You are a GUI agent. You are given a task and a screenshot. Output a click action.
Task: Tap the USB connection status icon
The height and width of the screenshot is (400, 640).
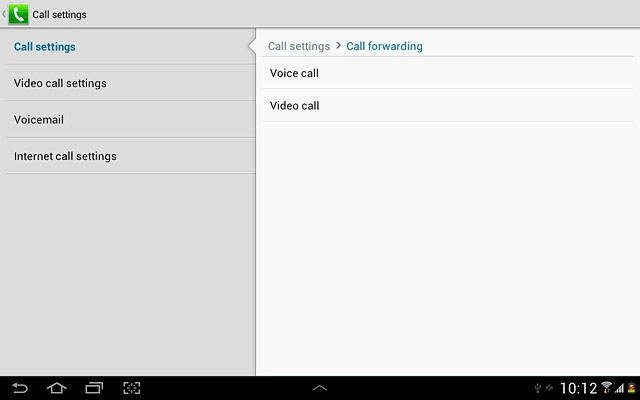pyautogui.click(x=537, y=388)
